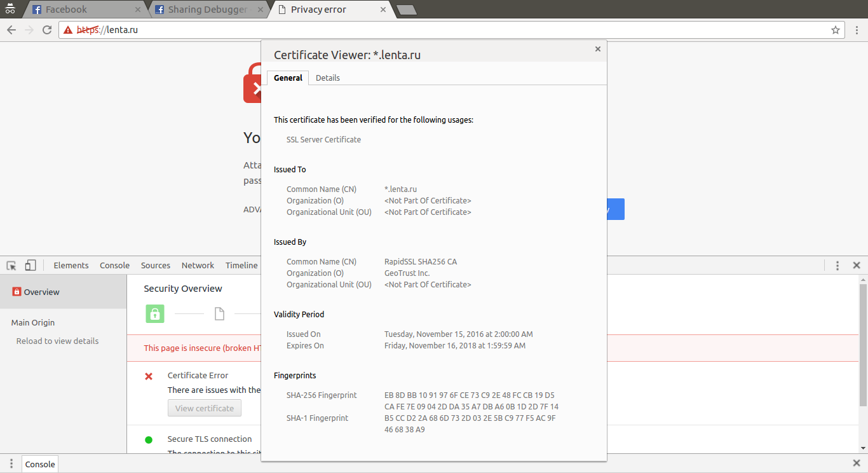Click the Issued On date value
The width and height of the screenshot is (868, 473).
coord(459,334)
